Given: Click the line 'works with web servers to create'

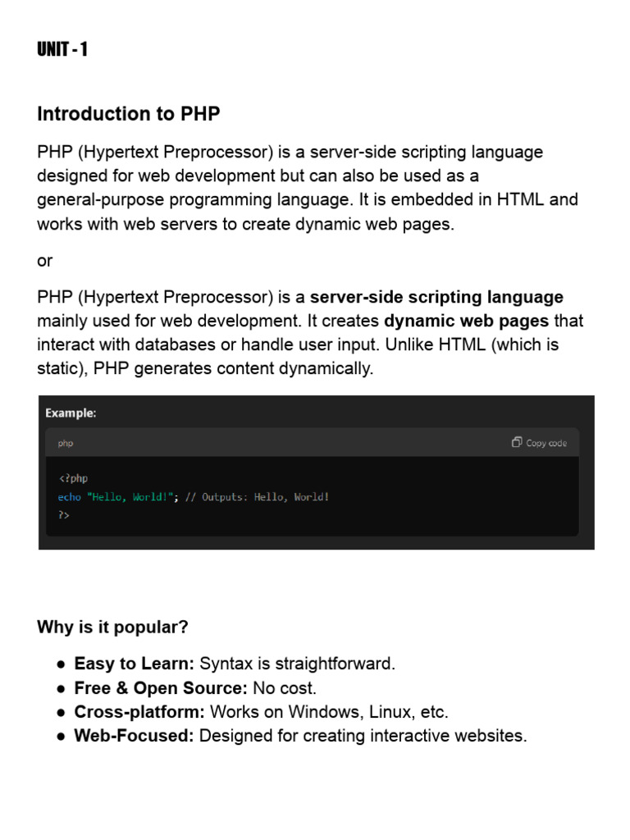Looking at the screenshot, I should tap(246, 224).
